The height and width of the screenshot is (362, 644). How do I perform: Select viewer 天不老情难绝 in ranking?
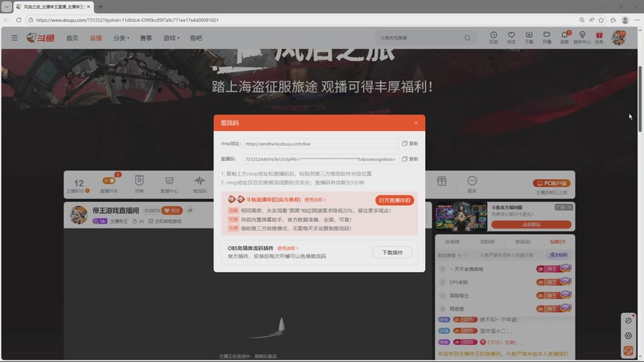(469, 269)
